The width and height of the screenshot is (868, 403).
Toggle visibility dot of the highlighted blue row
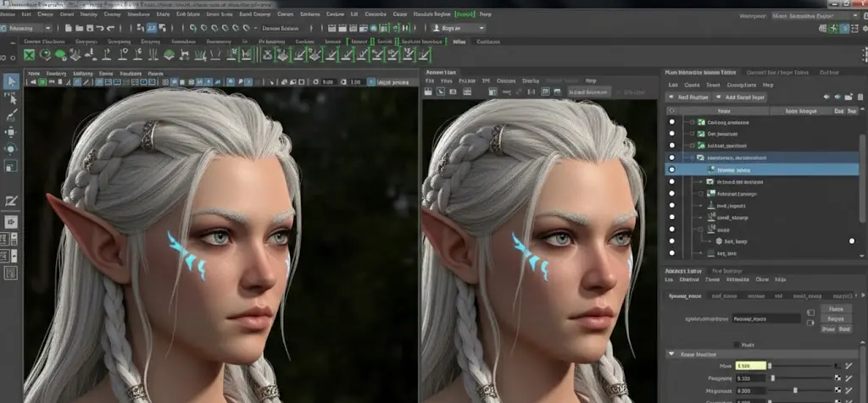point(672,169)
